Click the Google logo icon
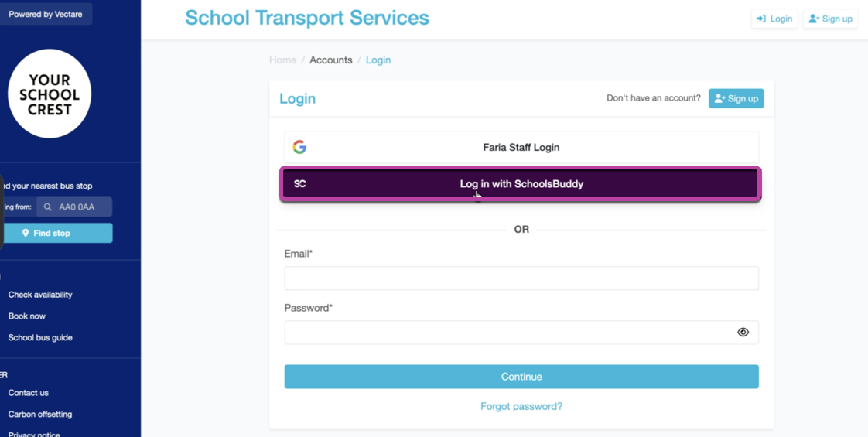Viewport: 868px width, 437px height. pyautogui.click(x=299, y=147)
